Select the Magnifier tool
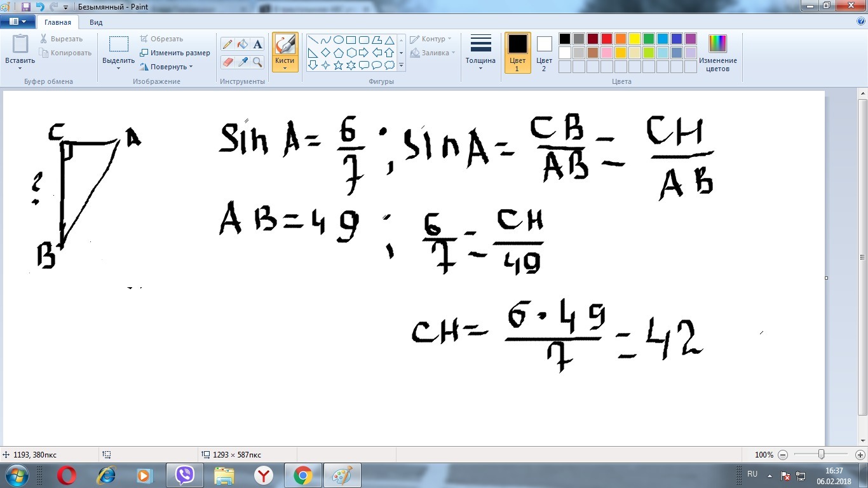The height and width of the screenshot is (488, 868). 257,62
